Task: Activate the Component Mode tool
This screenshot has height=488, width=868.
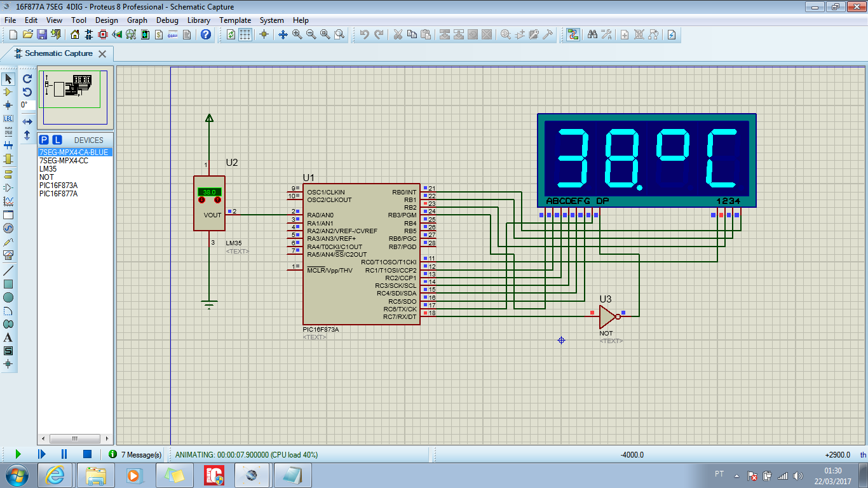Action: coord(8,92)
